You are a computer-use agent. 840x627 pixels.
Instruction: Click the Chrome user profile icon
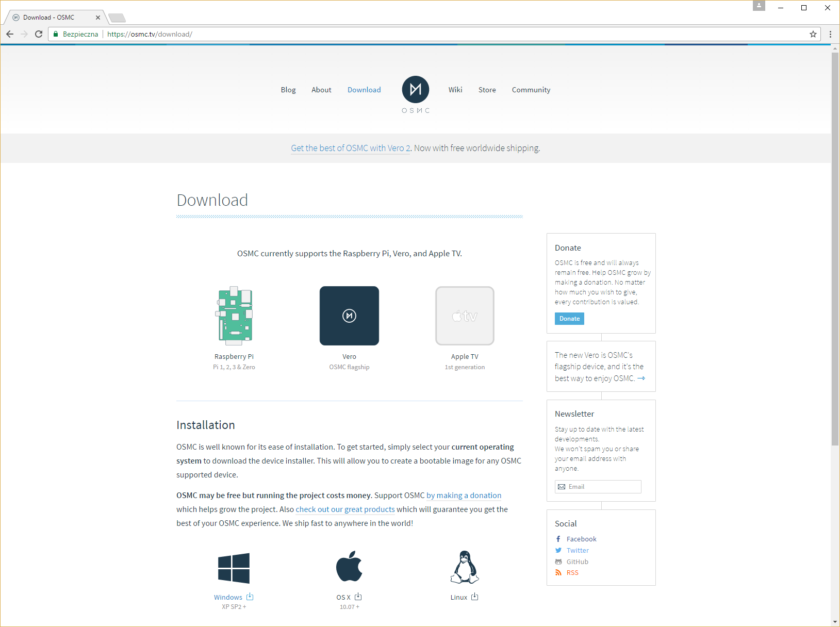click(759, 6)
